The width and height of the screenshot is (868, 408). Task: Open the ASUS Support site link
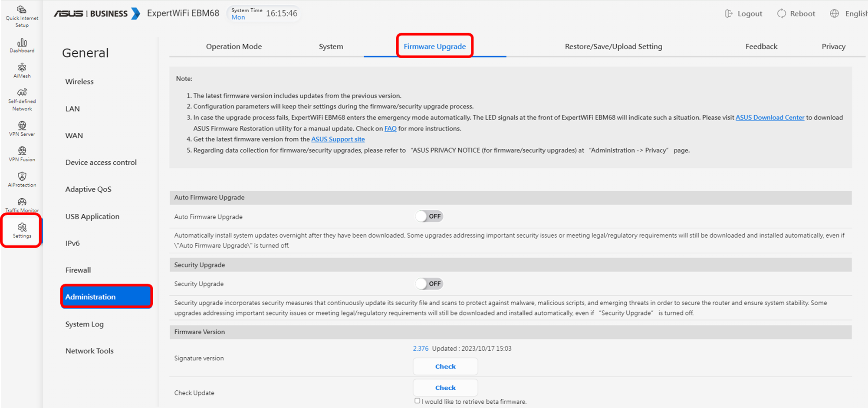338,139
